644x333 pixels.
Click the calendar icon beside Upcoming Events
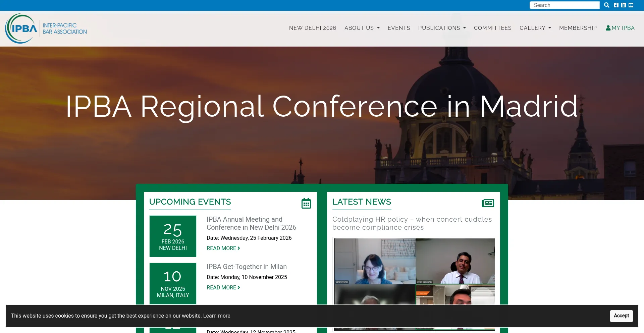[x=306, y=203]
